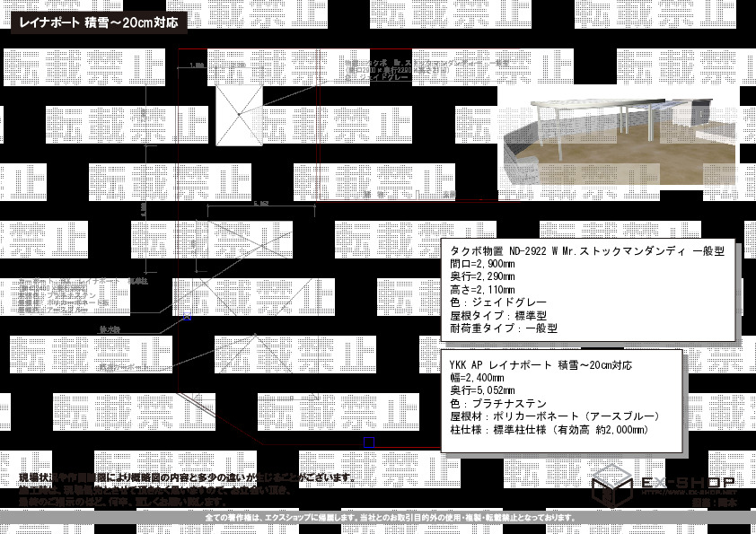The image size is (756, 534).
Task: Select the text '色：プラチナステン'
Action: [498, 403]
